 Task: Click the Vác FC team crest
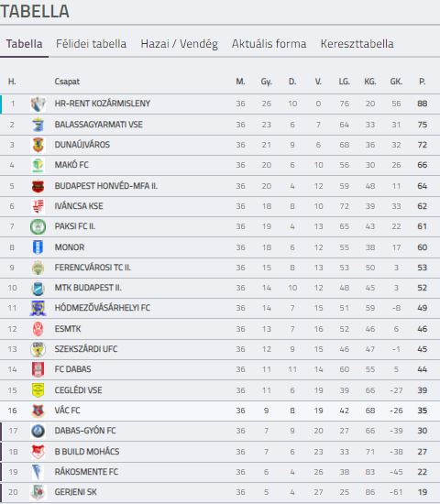[38, 411]
